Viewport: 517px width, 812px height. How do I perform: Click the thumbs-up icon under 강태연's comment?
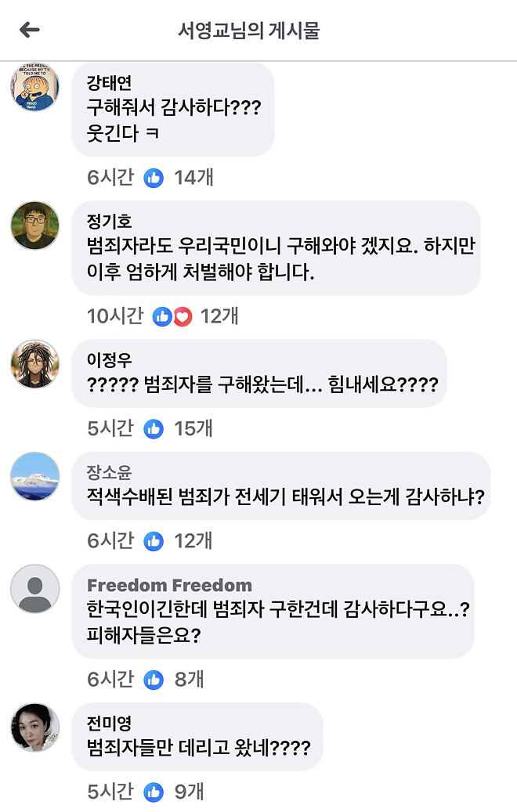(154, 178)
